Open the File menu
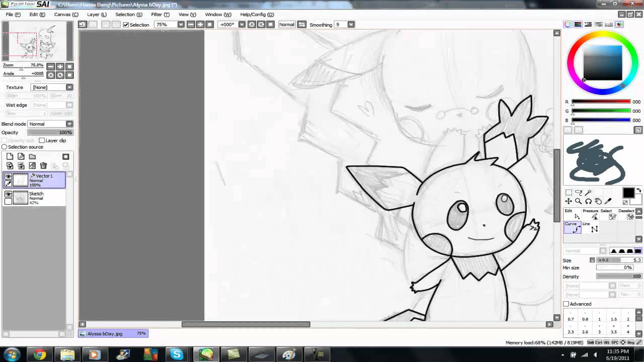The height and width of the screenshot is (362, 644). click(x=13, y=15)
